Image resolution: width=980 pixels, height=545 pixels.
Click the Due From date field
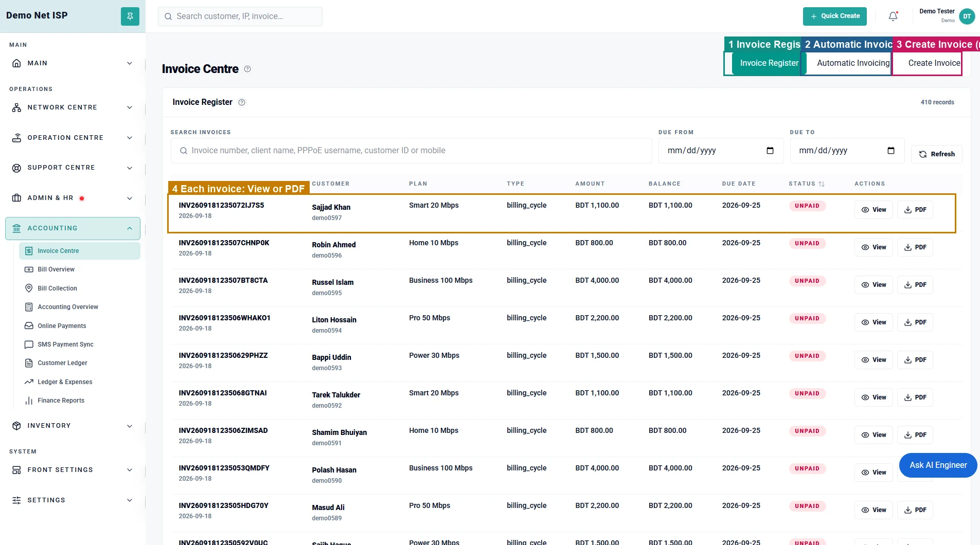[x=721, y=151]
